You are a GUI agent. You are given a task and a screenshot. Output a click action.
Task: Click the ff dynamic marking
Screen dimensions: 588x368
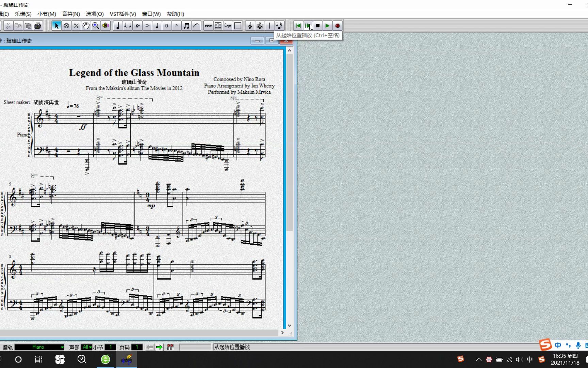pyautogui.click(x=83, y=127)
